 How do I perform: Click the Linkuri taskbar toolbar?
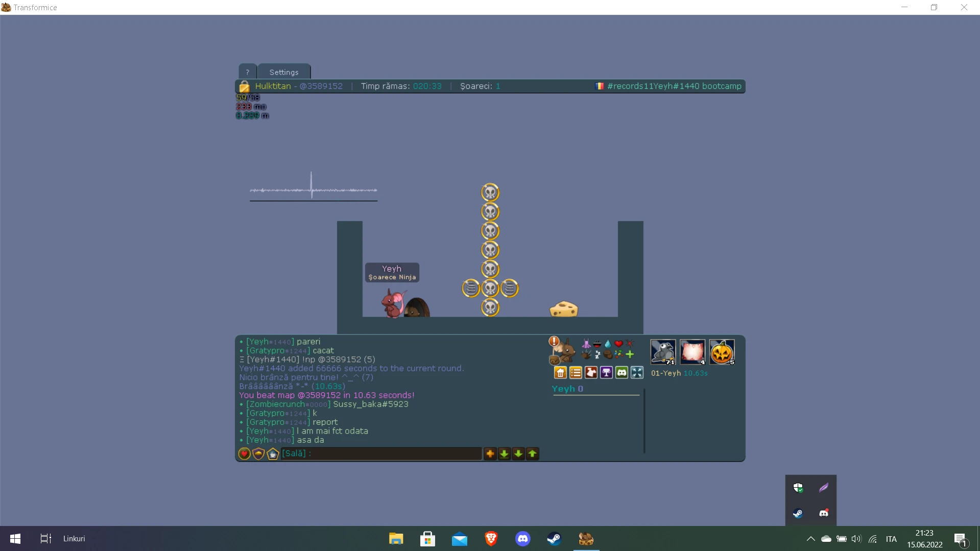(x=74, y=539)
